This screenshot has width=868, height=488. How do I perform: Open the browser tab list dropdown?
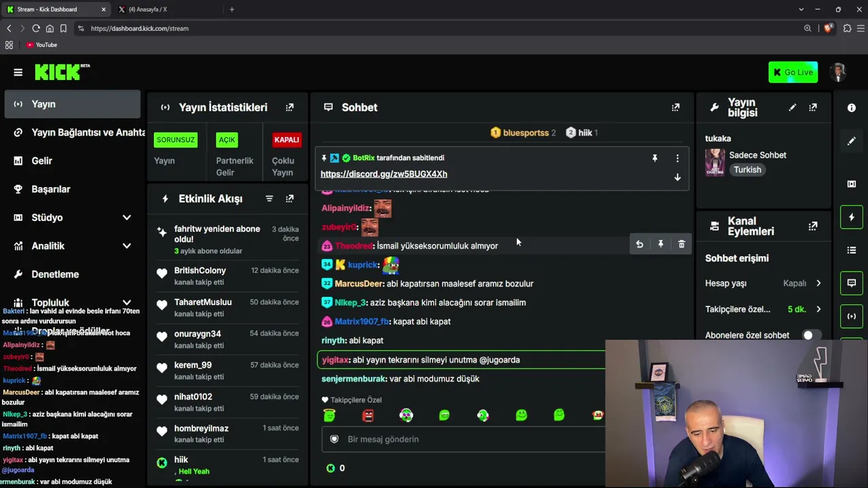801,9
